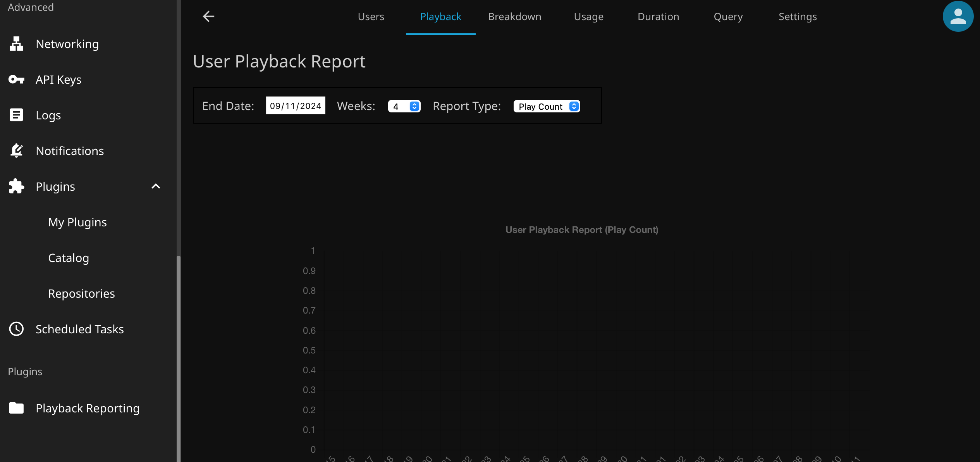Switch to the Breakdown tab
This screenshot has width=980, height=462.
click(x=514, y=17)
